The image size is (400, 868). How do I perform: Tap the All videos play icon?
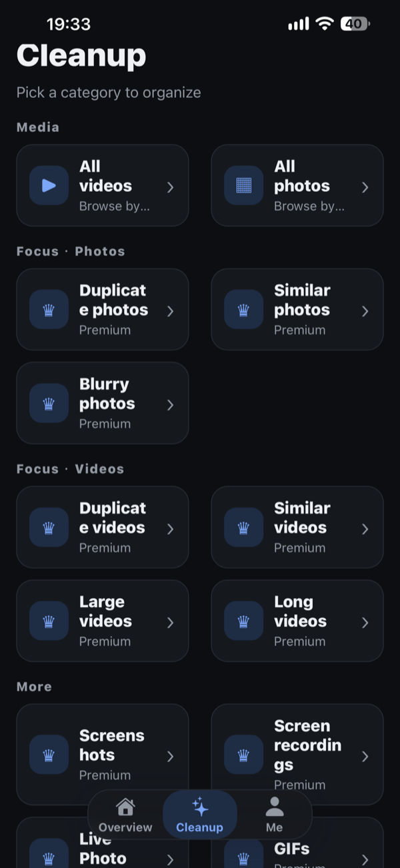pyautogui.click(x=49, y=185)
